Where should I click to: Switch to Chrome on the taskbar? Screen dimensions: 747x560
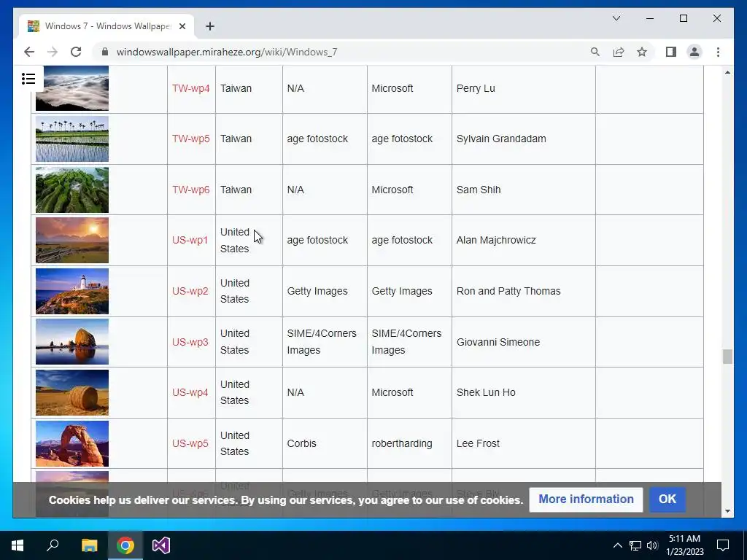coord(125,545)
